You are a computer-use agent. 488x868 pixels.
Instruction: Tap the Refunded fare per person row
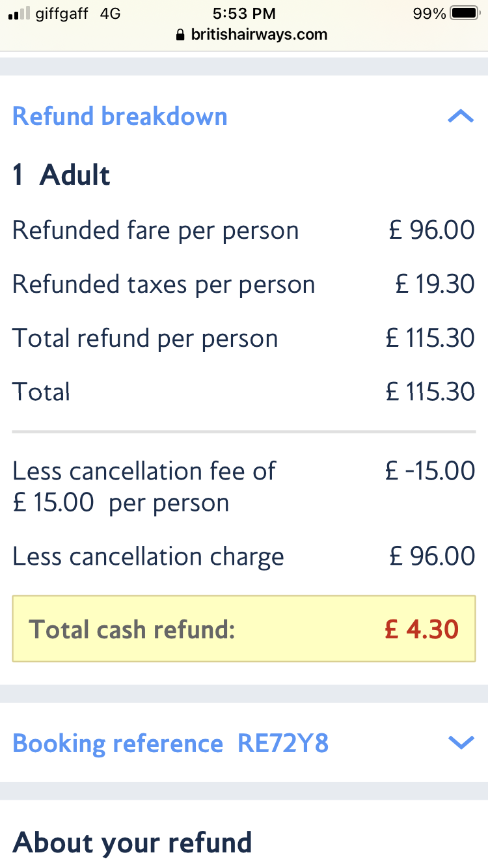point(244,230)
